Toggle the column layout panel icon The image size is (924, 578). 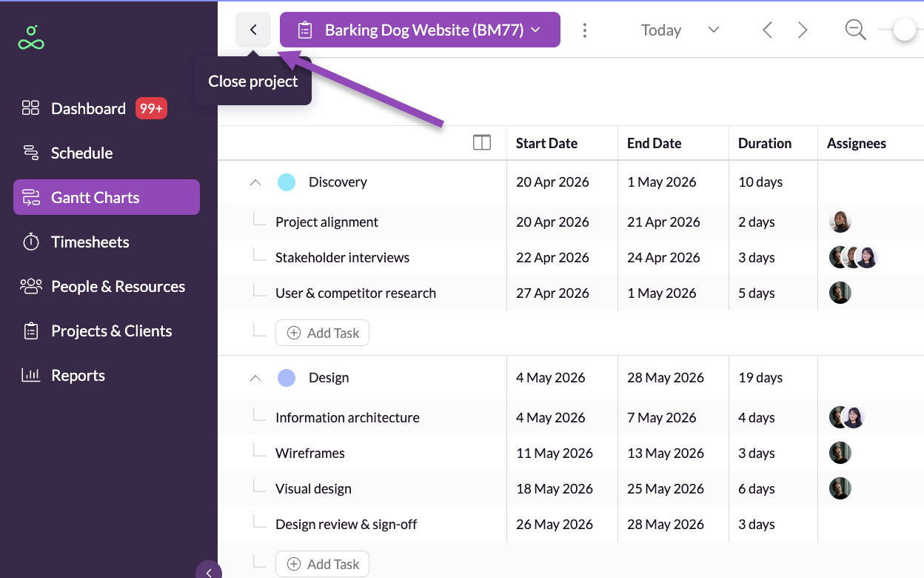pyautogui.click(x=482, y=142)
